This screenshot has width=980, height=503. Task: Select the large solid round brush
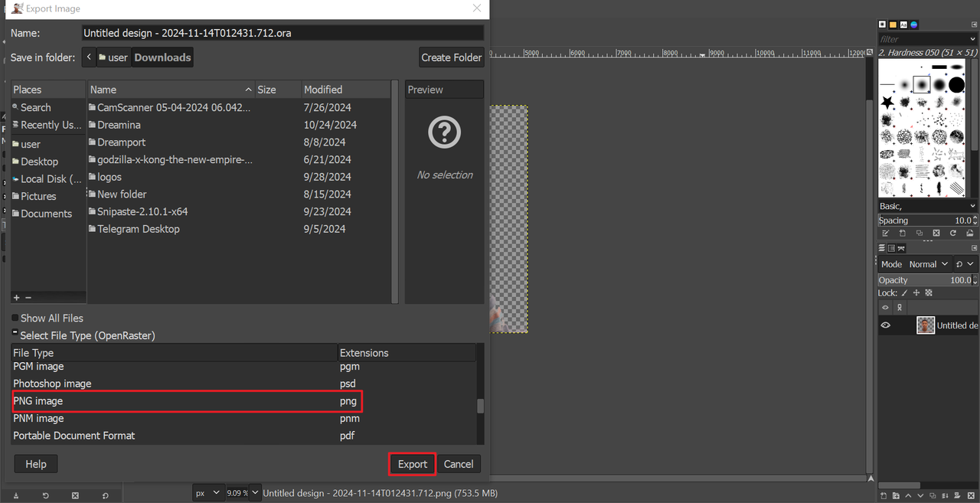click(x=957, y=84)
